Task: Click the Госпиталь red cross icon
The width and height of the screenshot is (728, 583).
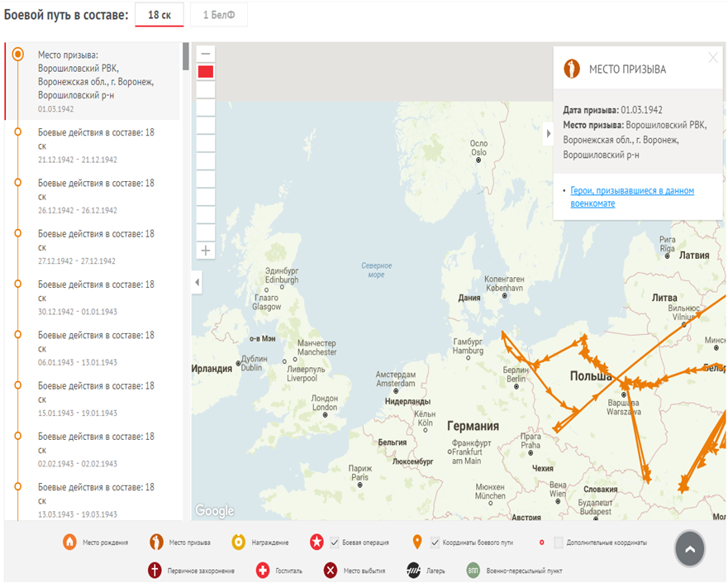Action: pyautogui.click(x=263, y=571)
